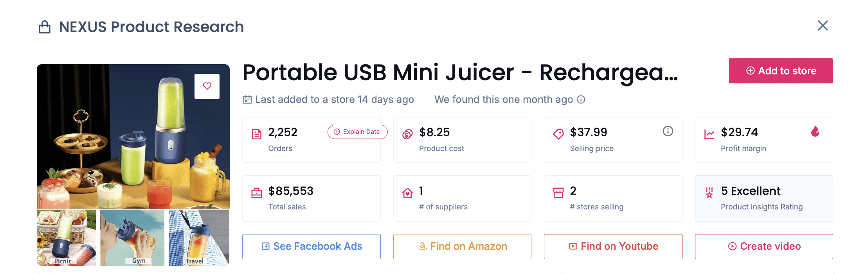This screenshot has height=274, width=868.
Task: Click Find on Youtube
Action: coord(613,246)
